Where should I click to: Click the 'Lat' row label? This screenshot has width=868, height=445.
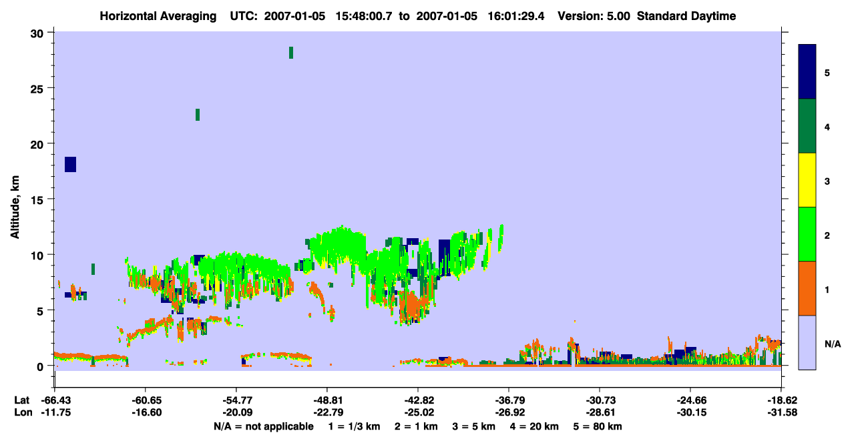point(22,400)
